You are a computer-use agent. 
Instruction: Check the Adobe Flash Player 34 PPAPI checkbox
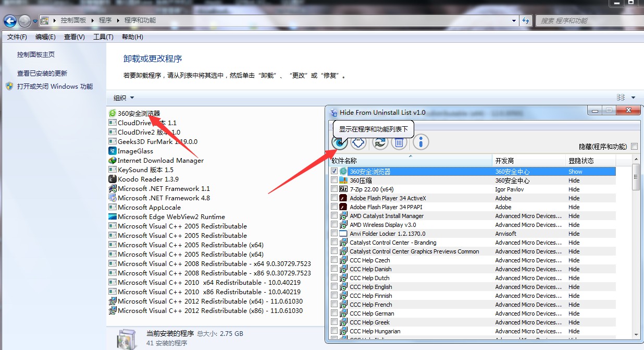335,207
